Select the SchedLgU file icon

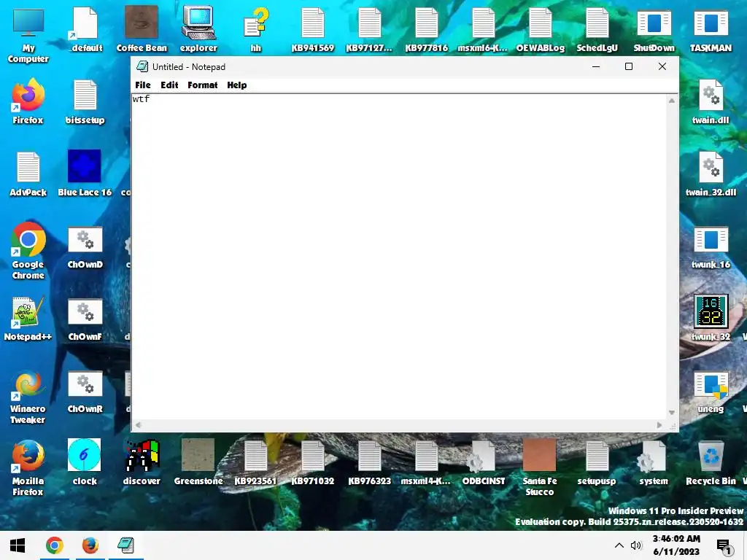click(597, 29)
